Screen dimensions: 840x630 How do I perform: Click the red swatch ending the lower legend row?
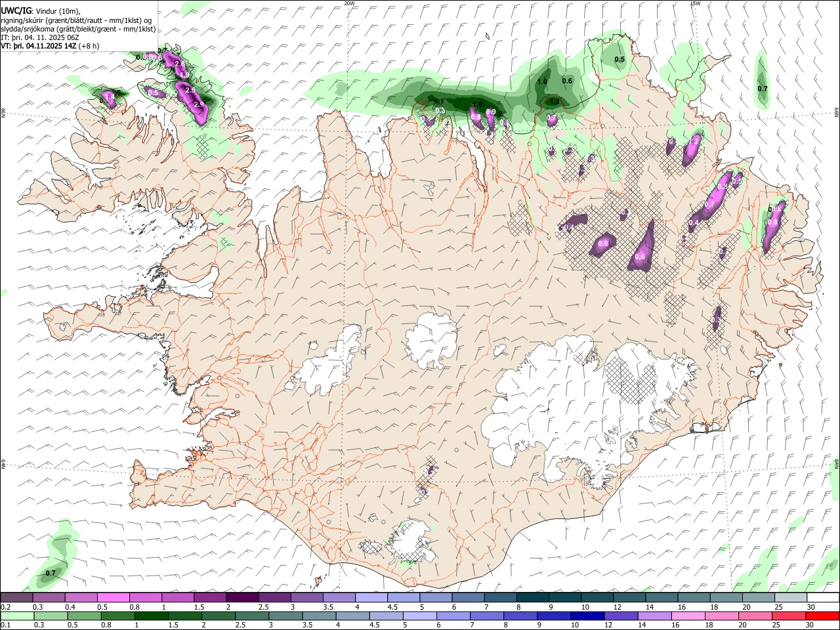[822, 616]
